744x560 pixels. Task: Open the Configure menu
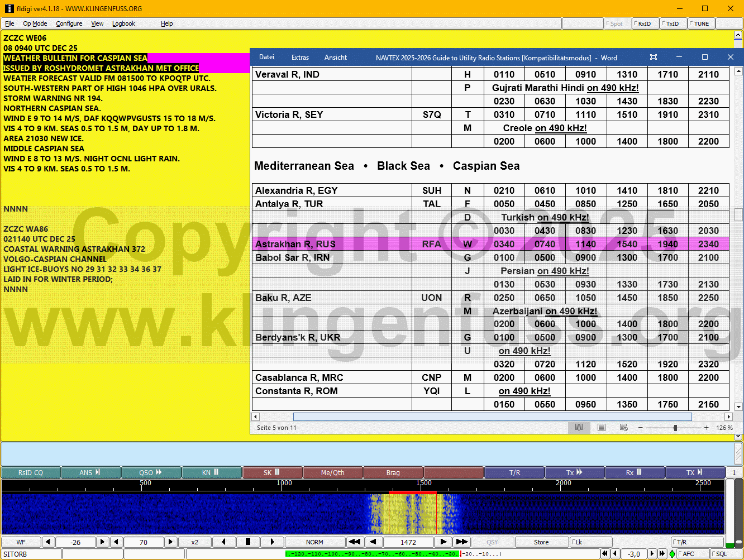(x=69, y=23)
